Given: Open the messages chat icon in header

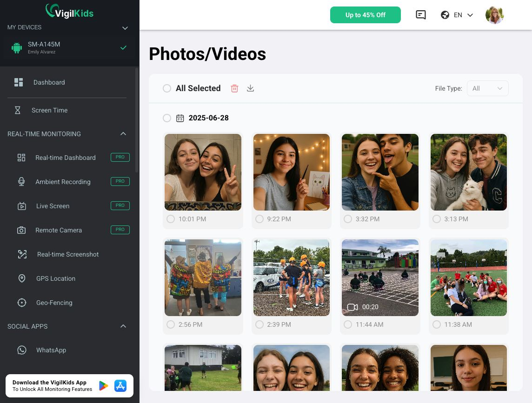Looking at the screenshot, I should (x=421, y=15).
